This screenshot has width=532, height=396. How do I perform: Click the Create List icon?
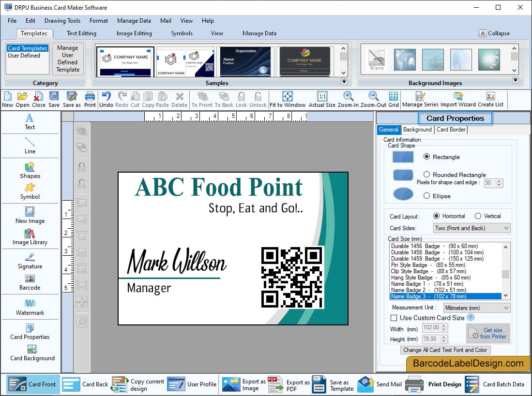[490, 100]
